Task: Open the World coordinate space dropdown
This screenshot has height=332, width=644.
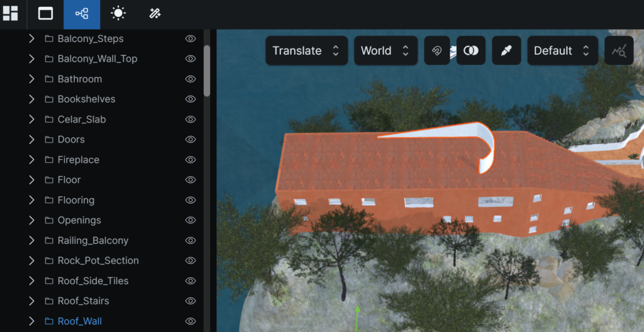Action: [x=386, y=50]
